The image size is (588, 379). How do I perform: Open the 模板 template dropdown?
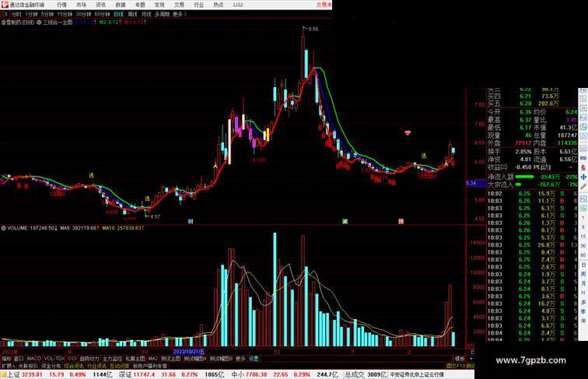(460, 359)
